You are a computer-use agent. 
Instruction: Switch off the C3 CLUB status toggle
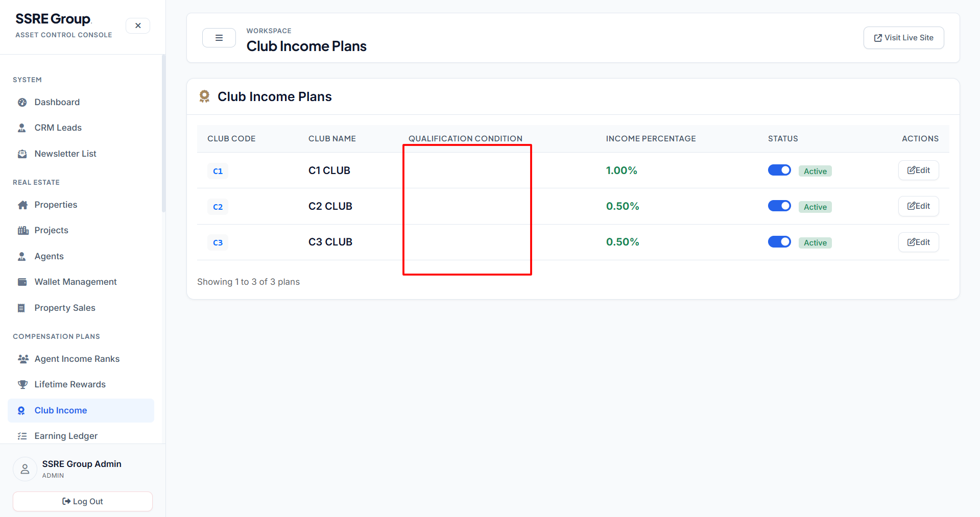coord(779,241)
